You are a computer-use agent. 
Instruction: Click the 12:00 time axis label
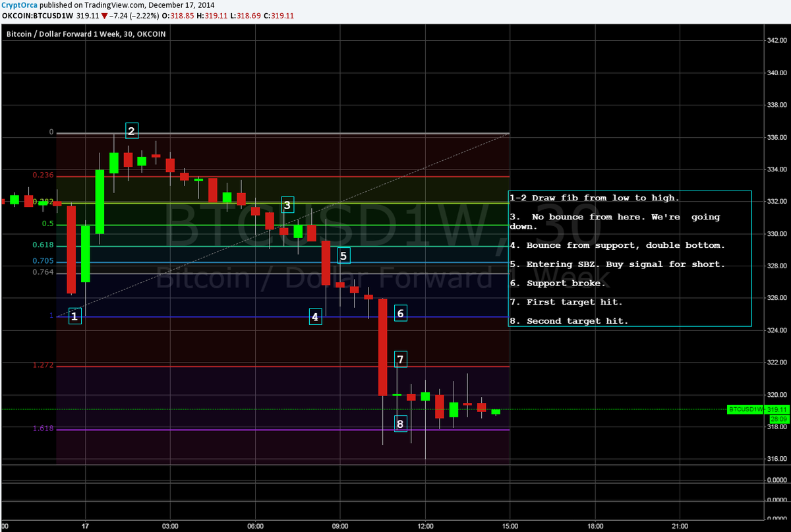[x=425, y=526]
